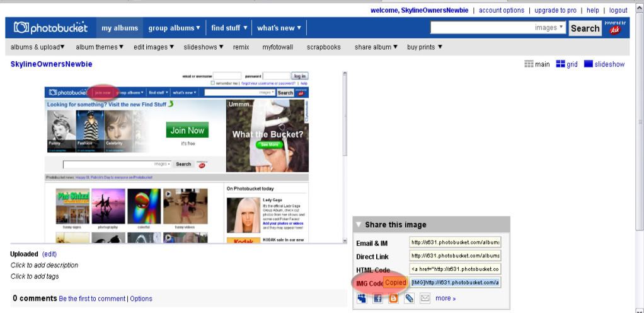Click the pen-shaped share icon
Image resolution: width=644 pixels, height=313 pixels.
click(409, 298)
